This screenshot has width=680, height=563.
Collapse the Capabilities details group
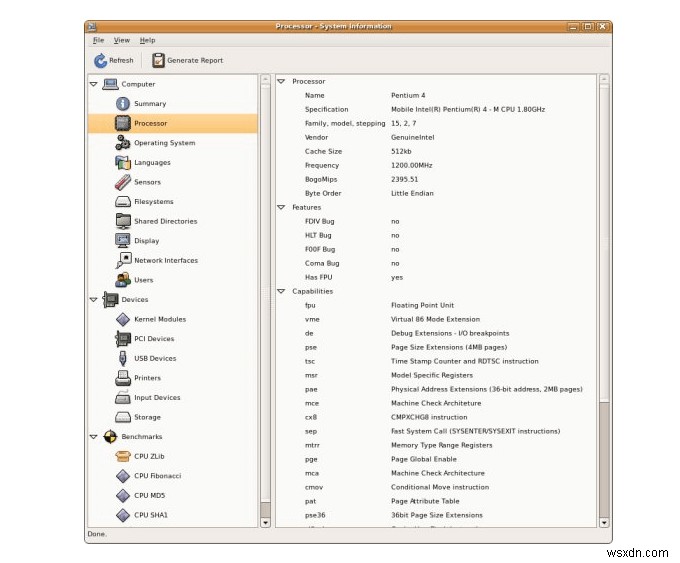[281, 291]
